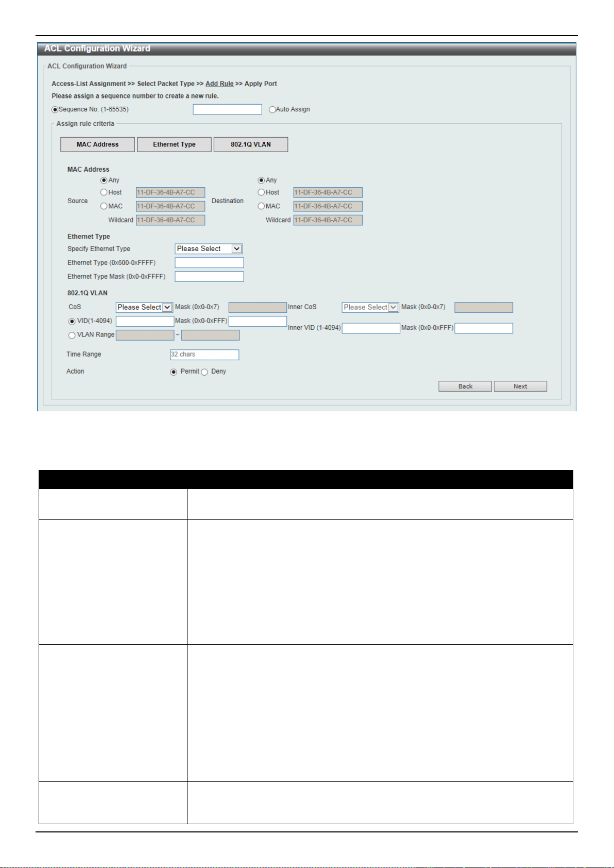Screen dimensions: 614x868
Task: Select the Destination Any radio button
Action: (261, 180)
